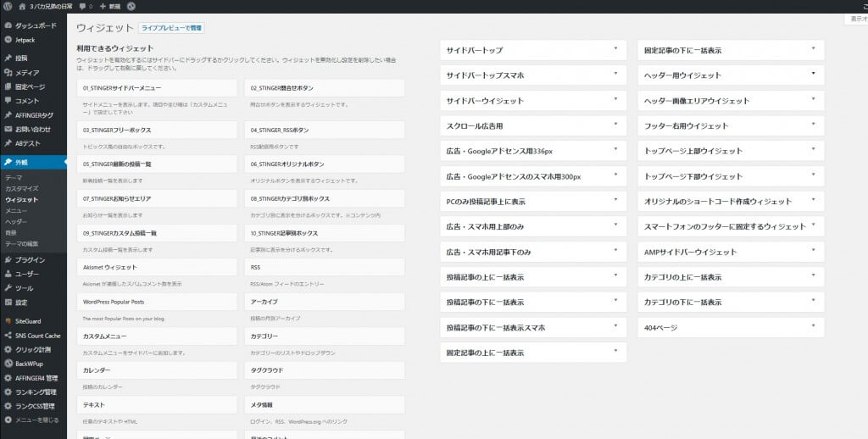
Task: Click the BackWPup icon in sidebar
Action: (8, 364)
